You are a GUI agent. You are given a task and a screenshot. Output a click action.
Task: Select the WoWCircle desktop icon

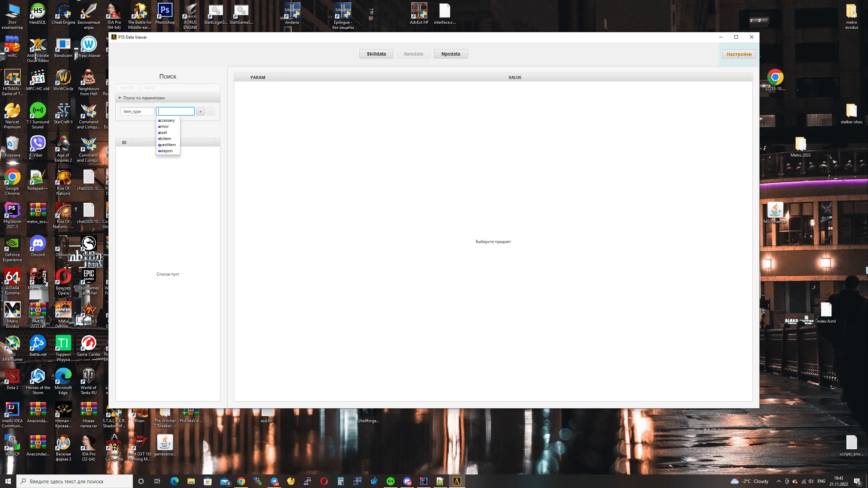[63, 81]
